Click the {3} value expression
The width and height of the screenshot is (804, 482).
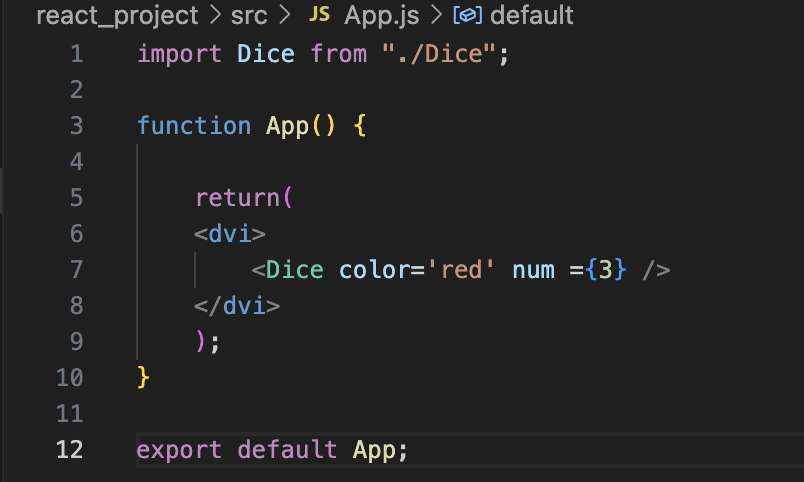pyautogui.click(x=606, y=270)
